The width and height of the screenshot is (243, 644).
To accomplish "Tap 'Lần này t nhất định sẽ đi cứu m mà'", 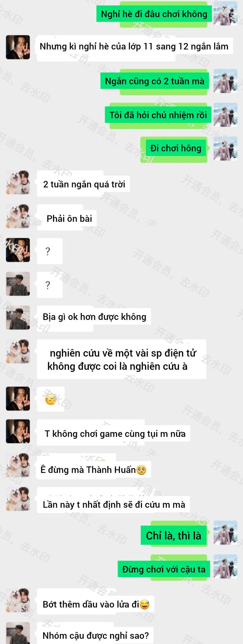I will pos(113,504).
